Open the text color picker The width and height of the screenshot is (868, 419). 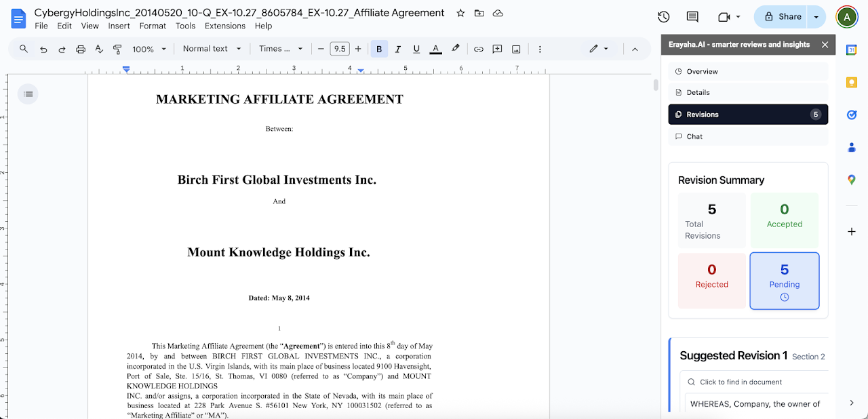(436, 49)
